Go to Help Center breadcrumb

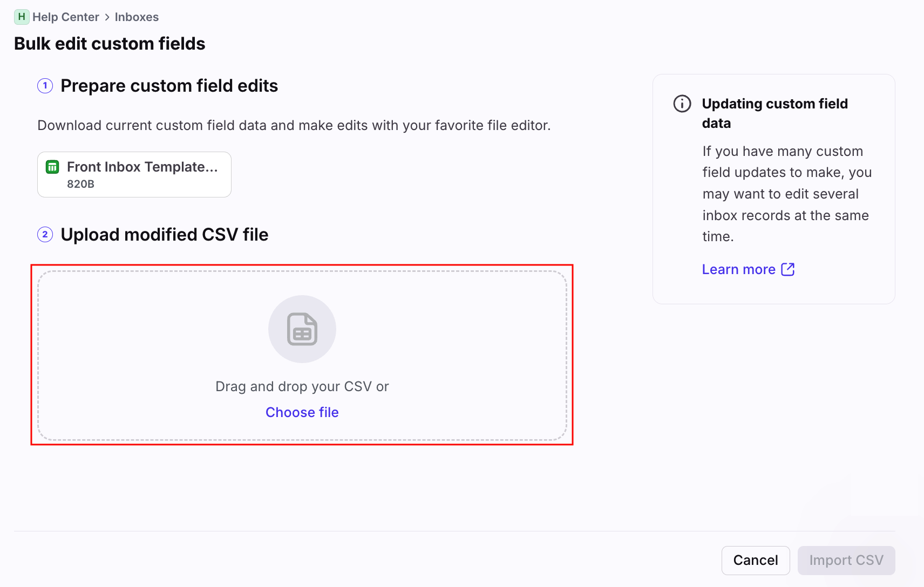(65, 17)
